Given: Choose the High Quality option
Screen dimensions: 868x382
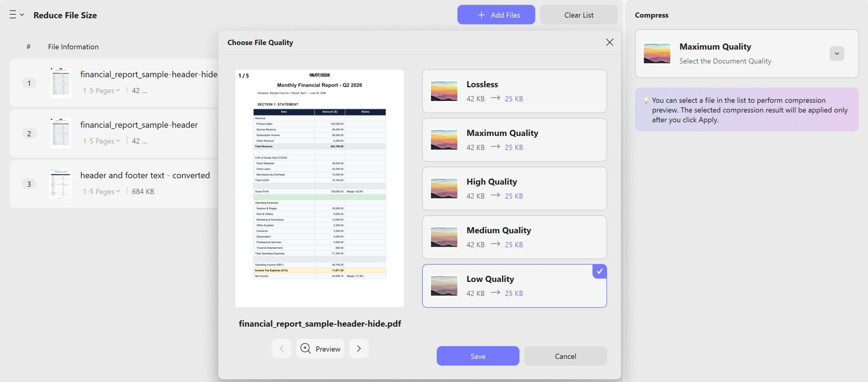Looking at the screenshot, I should coord(514,188).
